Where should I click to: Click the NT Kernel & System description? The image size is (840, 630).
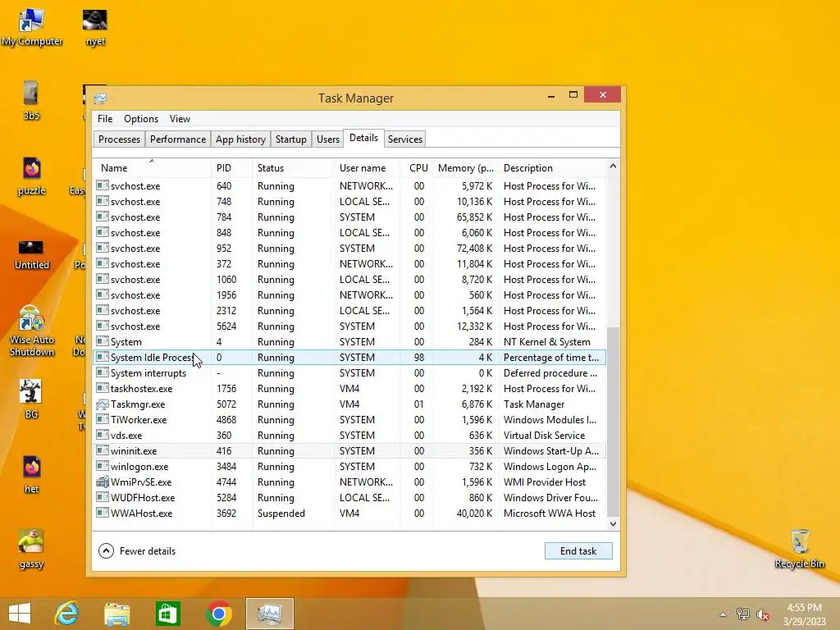(547, 342)
